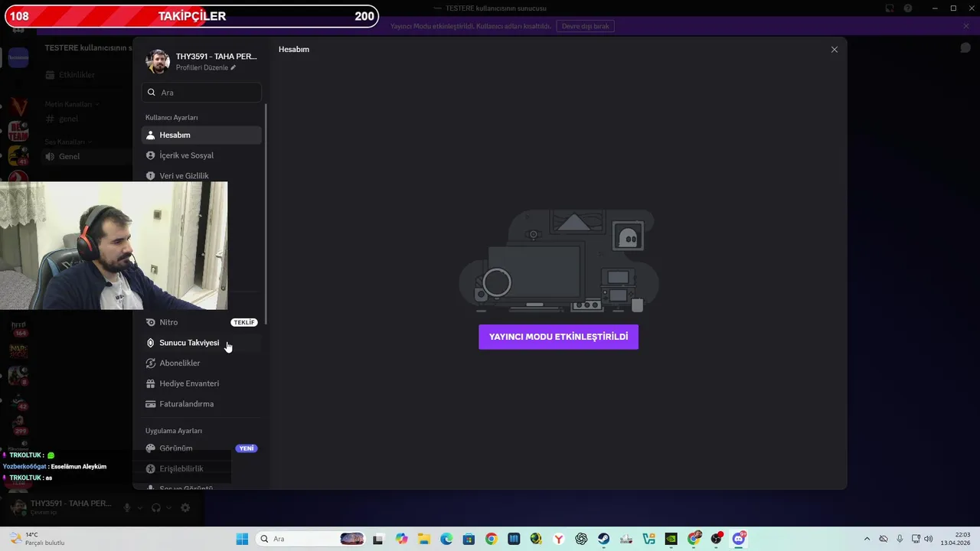Toggle headphone deafen in user panel
Screen dimensions: 980x551
pos(156,507)
